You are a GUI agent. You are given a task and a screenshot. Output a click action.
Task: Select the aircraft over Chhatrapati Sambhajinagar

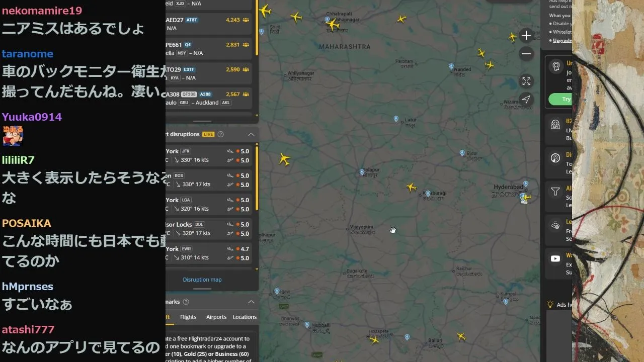click(x=333, y=24)
